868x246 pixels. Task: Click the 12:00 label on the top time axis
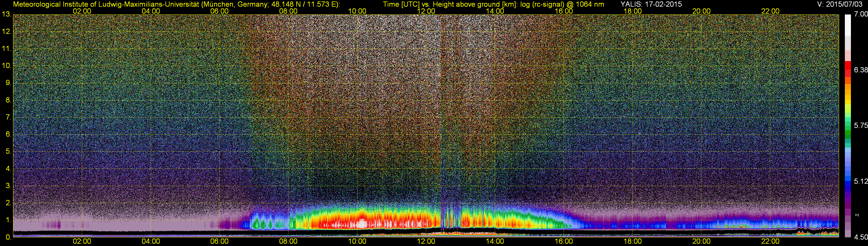[x=426, y=11]
